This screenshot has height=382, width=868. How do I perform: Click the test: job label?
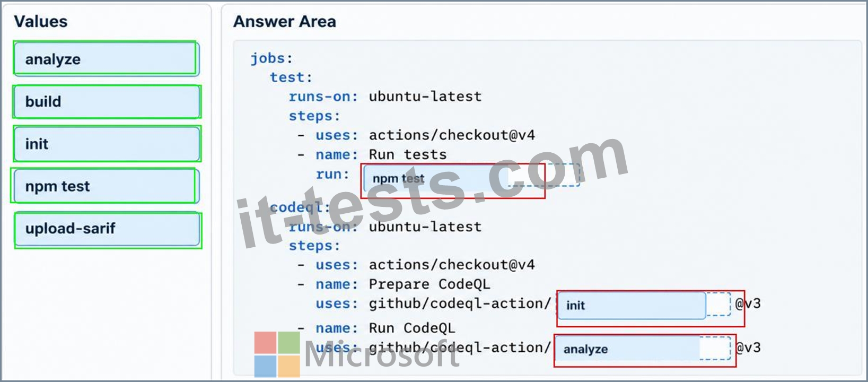click(x=291, y=77)
